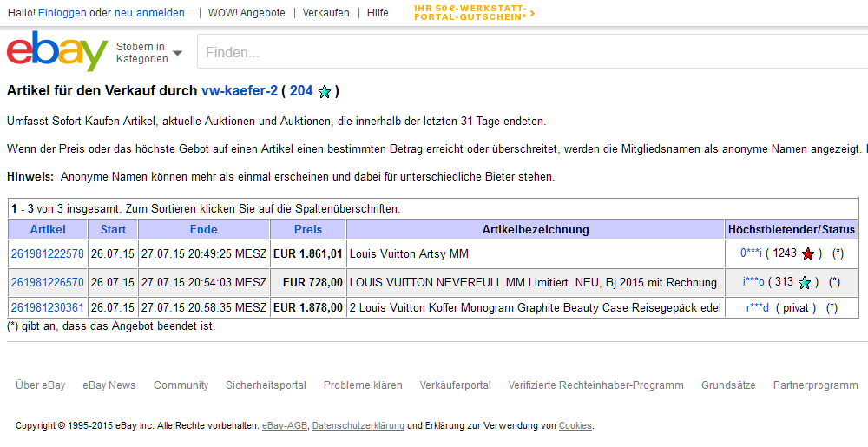Click the 1243 feedback score
This screenshot has height=447, width=868.
coord(785,253)
